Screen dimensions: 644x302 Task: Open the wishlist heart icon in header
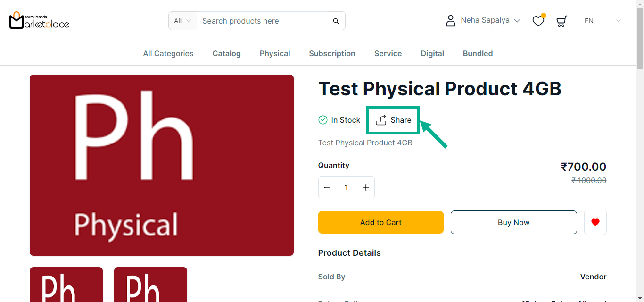click(x=538, y=21)
